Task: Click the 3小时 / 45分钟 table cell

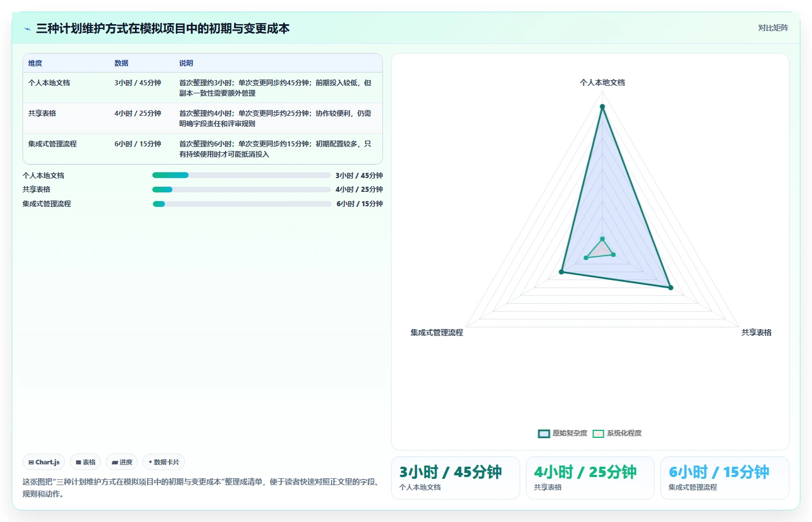Action: coord(138,83)
